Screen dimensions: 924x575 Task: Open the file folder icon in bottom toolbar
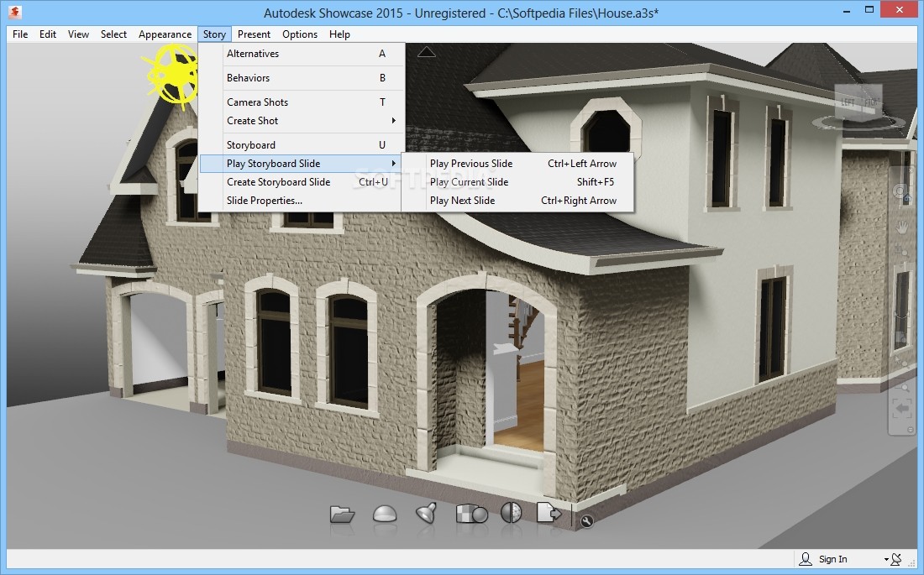pyautogui.click(x=343, y=514)
